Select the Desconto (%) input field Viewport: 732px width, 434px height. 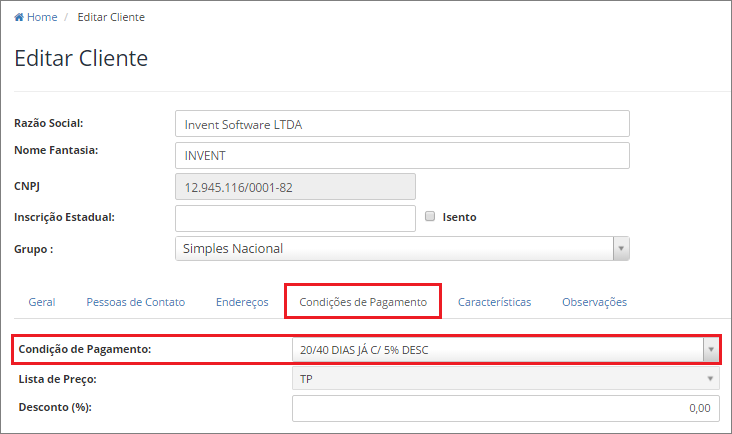click(x=506, y=408)
